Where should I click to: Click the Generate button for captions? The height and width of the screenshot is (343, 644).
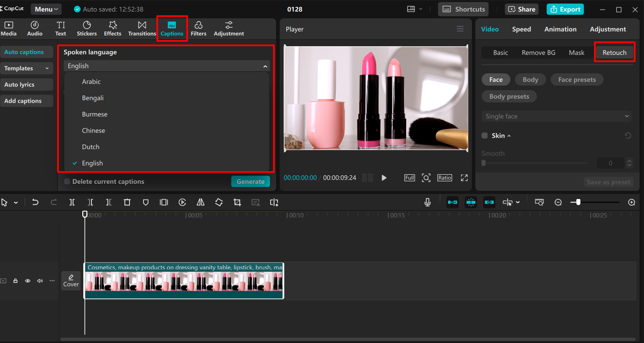pos(250,181)
